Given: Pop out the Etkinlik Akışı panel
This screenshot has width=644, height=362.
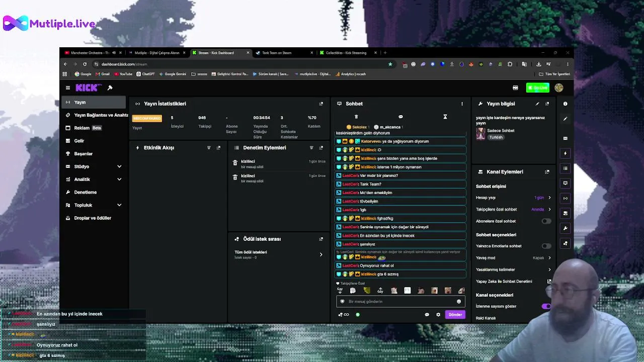Looking at the screenshot, I should pyautogui.click(x=218, y=148).
